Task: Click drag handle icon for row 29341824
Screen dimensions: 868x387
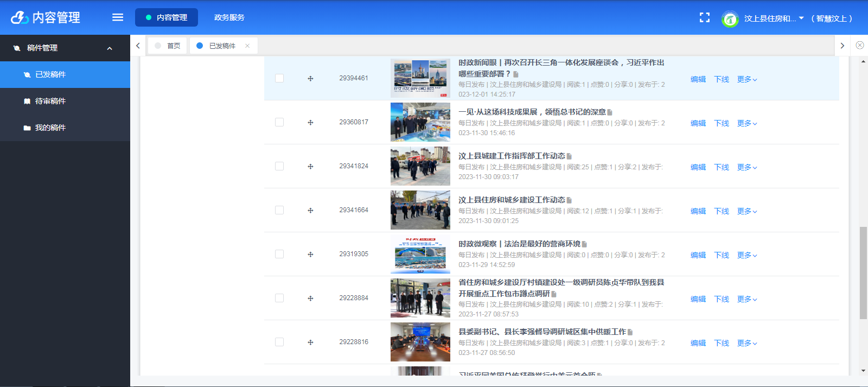Action: click(x=310, y=167)
